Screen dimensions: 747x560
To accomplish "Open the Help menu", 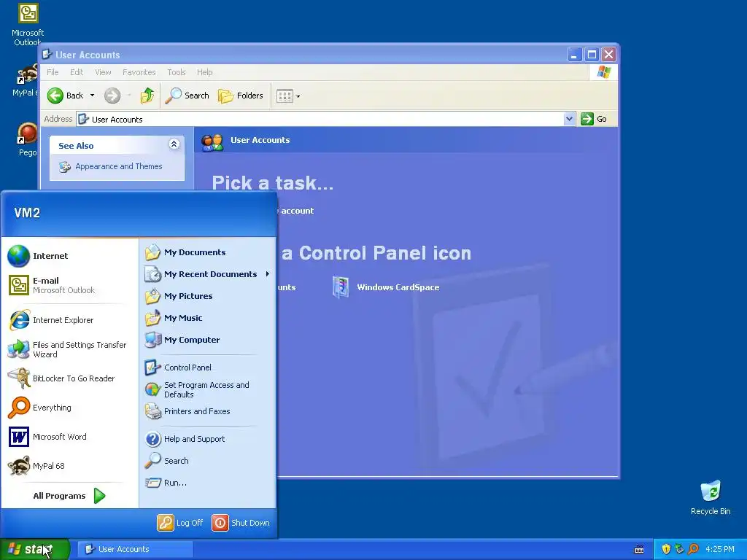I will coord(205,72).
